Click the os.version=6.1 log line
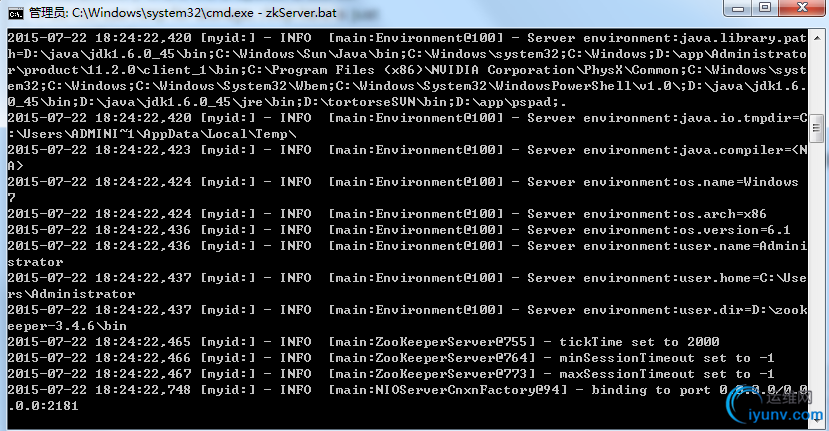Image resolution: width=829 pixels, height=431 pixels. tap(399, 230)
